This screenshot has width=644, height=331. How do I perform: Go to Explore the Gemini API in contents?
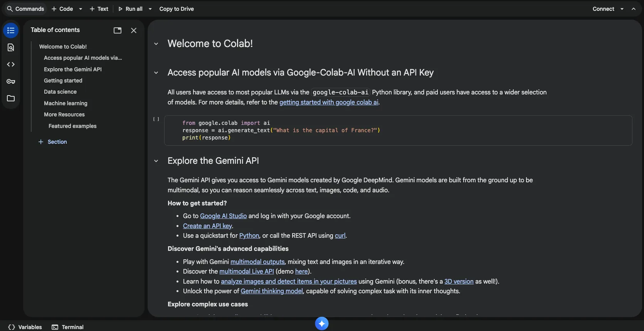73,69
